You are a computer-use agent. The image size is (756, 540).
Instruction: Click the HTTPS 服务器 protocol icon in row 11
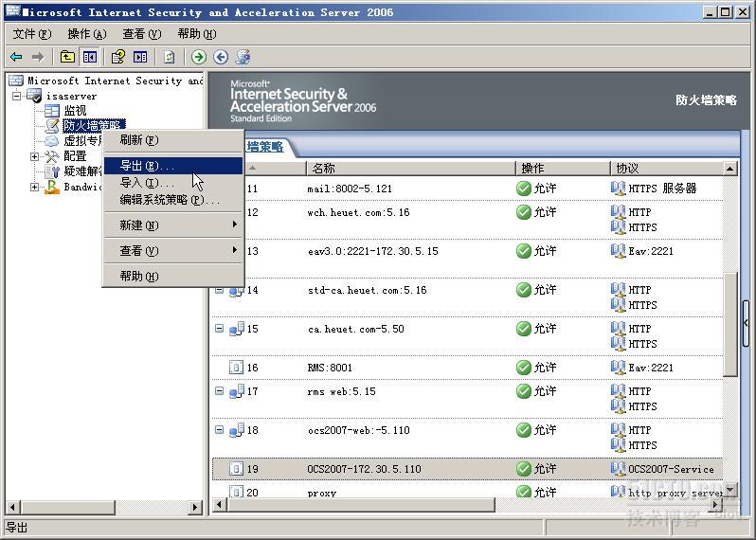point(618,188)
